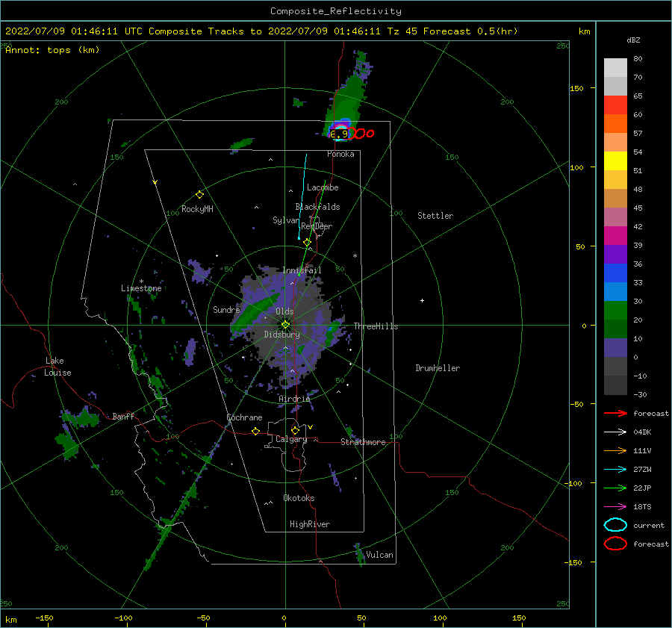Click the Lake Louise label
The width and height of the screenshot is (672, 628).
[x=57, y=367]
